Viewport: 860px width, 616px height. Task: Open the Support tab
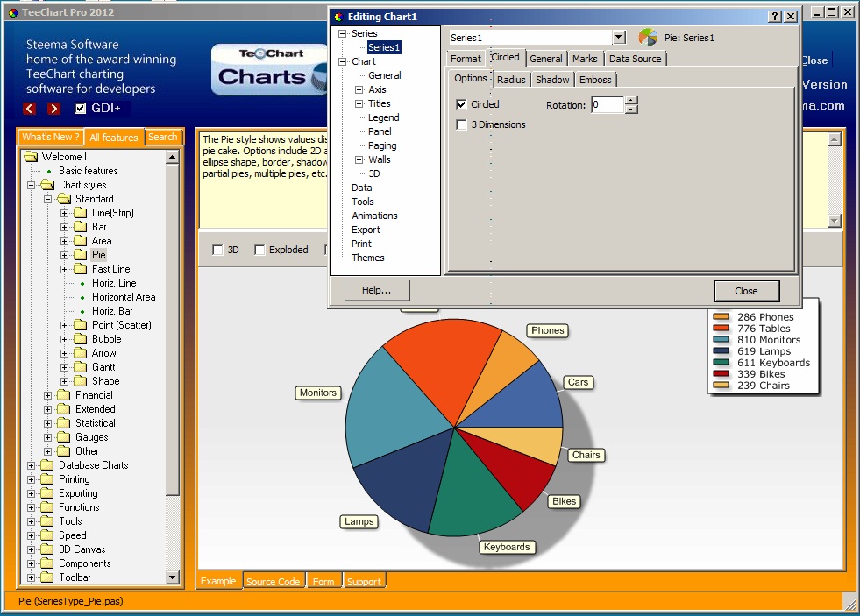tap(364, 582)
